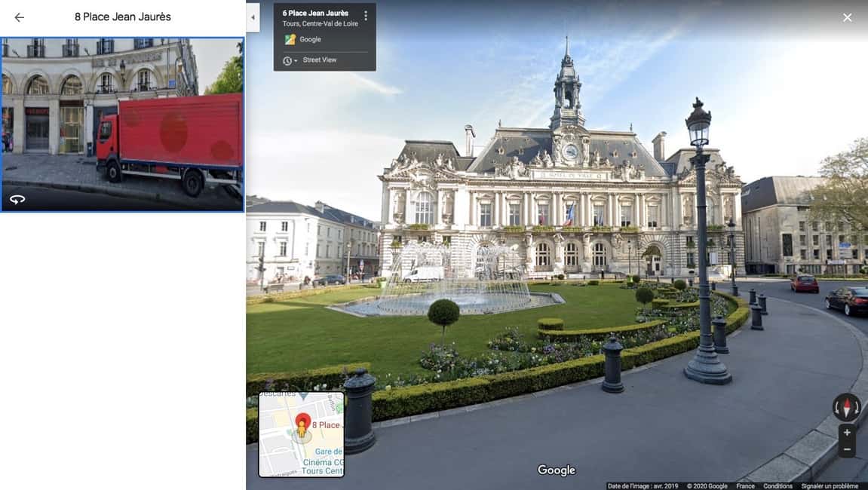Open the Street View time history dropdown
868x490 pixels.
(x=290, y=60)
